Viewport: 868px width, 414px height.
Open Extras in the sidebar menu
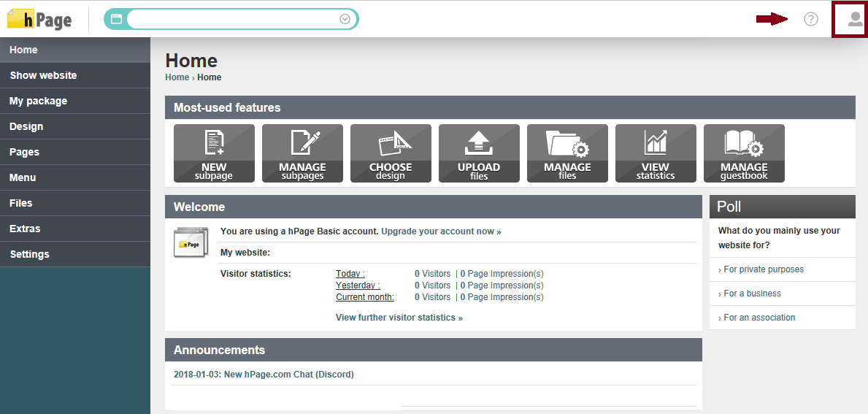[x=75, y=228]
